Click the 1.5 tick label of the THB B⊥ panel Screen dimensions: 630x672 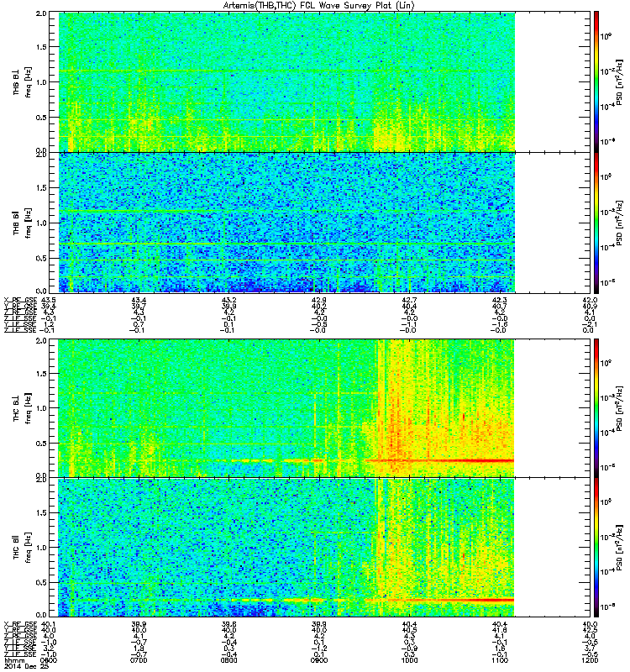point(41,47)
